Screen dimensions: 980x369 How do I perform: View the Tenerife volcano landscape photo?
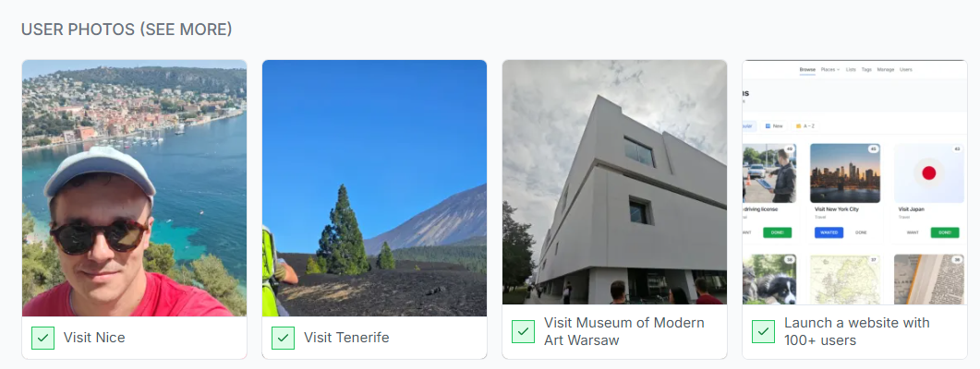click(x=374, y=188)
